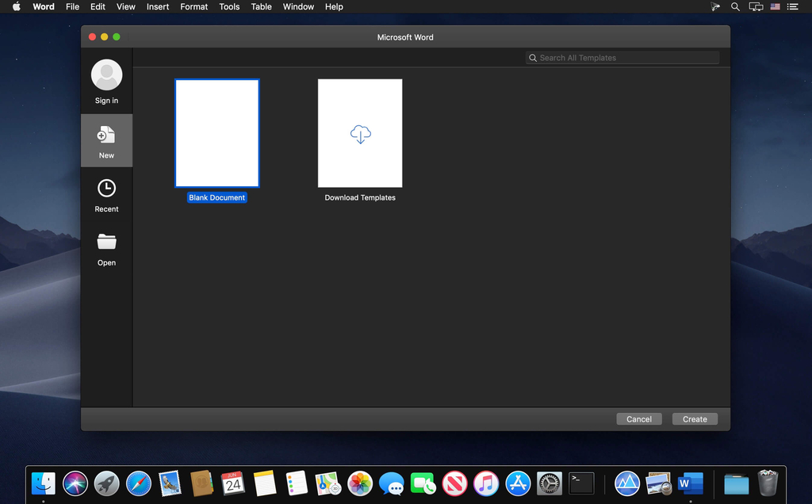Screen dimensions: 812x504
Task: Click the Sign in profile avatar
Action: (106, 75)
